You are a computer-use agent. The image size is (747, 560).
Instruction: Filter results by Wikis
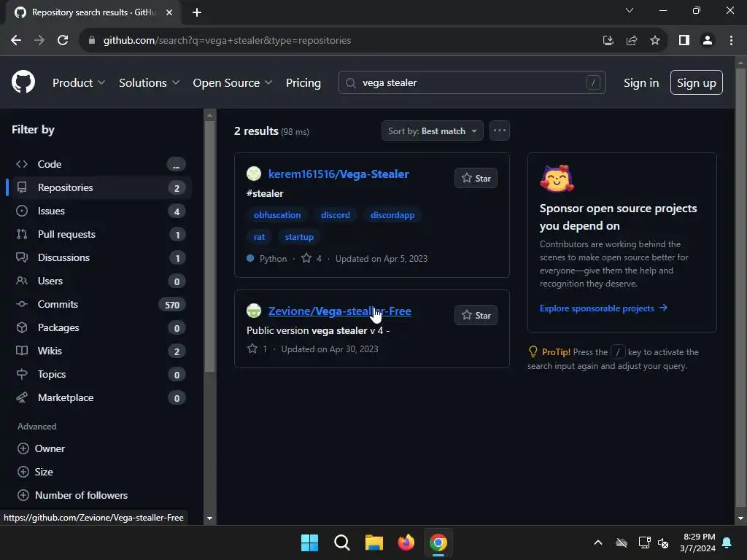pyautogui.click(x=100, y=351)
